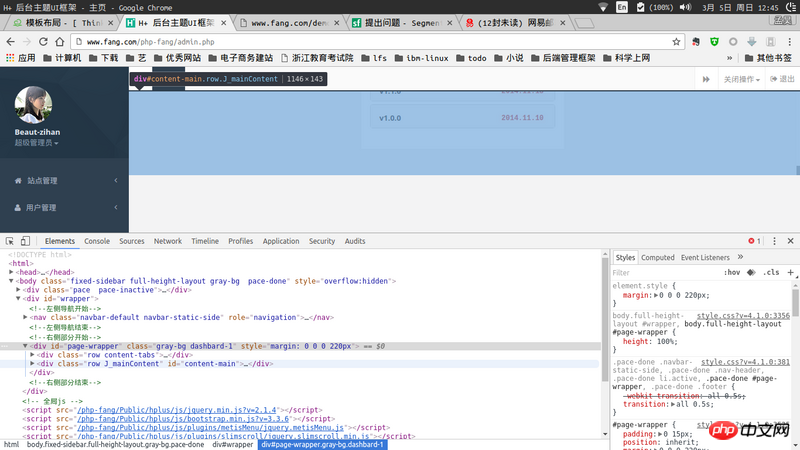
Task: Open the Security tab
Action: (x=322, y=241)
